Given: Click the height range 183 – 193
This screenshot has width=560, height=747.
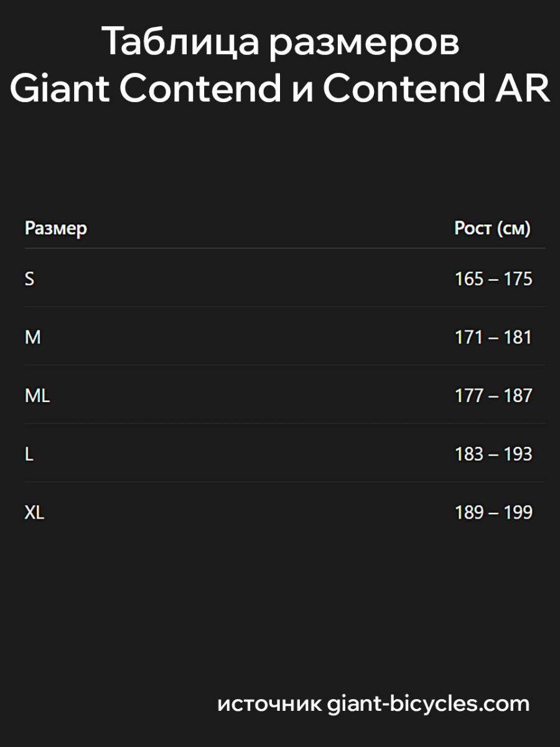Looking at the screenshot, I should (x=493, y=454).
